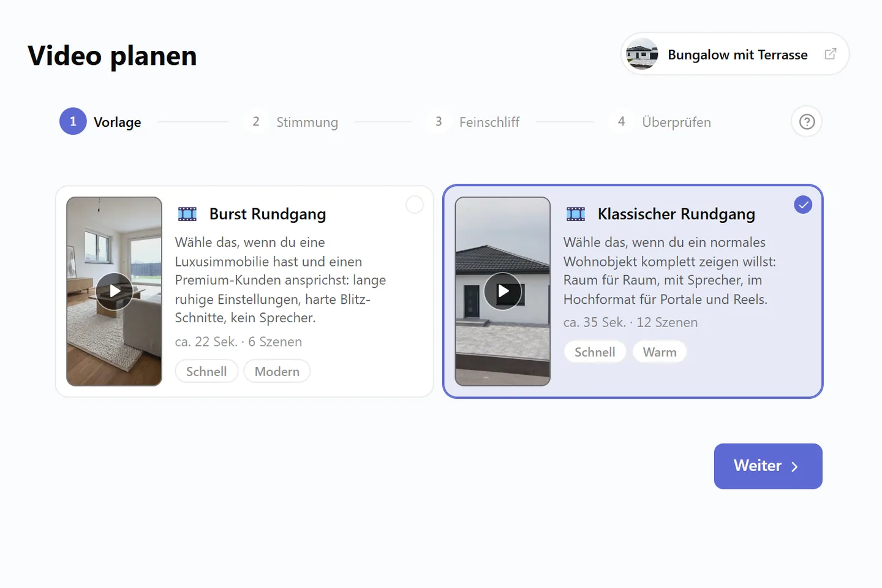Click the Klassischer Rundgang description text
The image size is (882, 588).
[x=669, y=271]
